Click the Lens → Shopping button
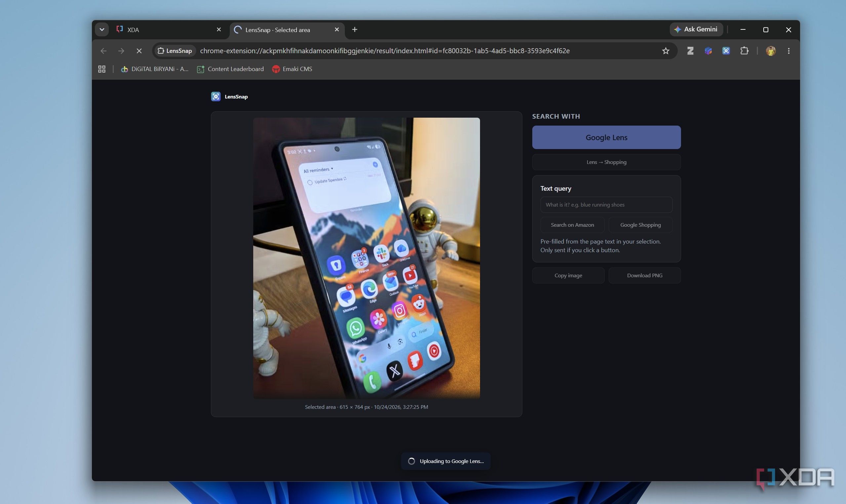846x504 pixels. click(x=606, y=162)
